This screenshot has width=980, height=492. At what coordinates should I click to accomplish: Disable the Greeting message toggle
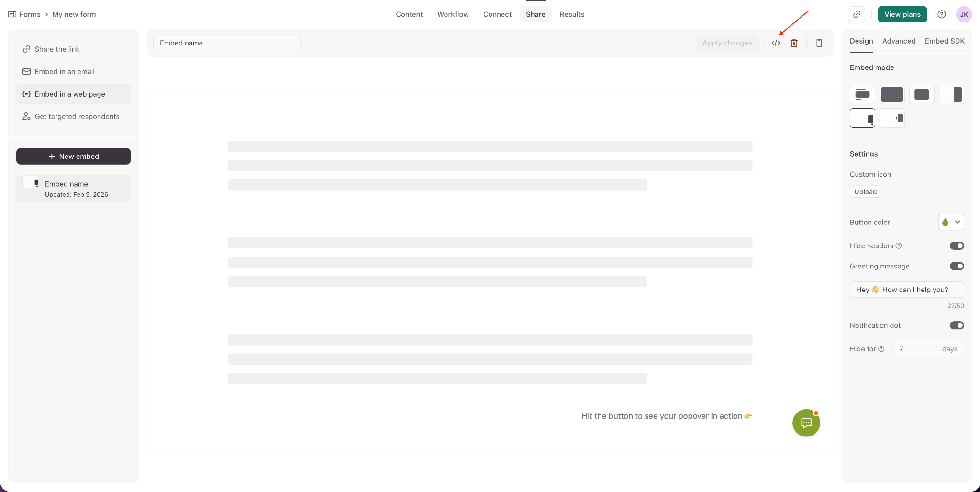[x=957, y=266]
